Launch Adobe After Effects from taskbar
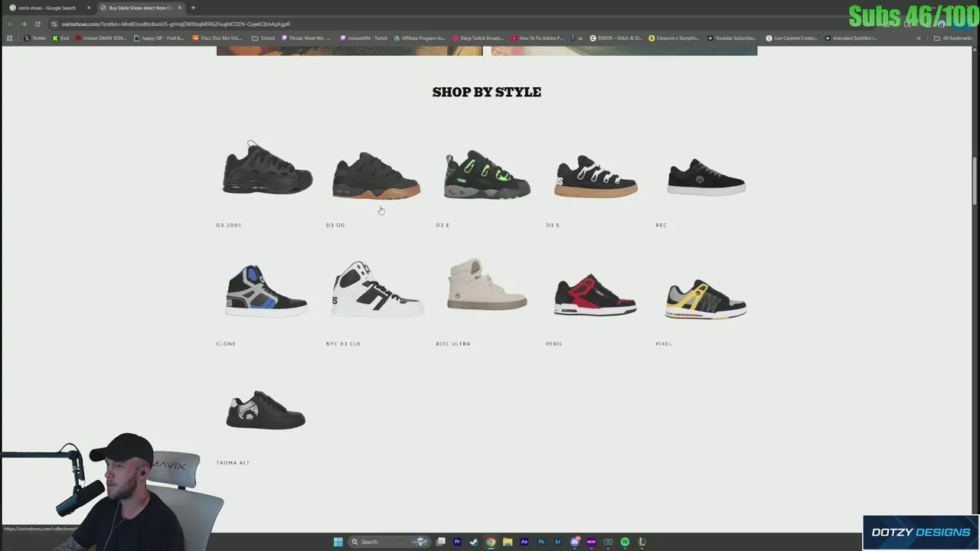This screenshot has width=980, height=551. [x=524, y=542]
